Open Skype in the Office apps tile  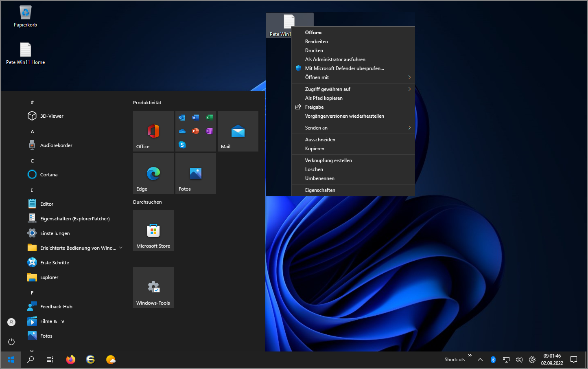[182, 145]
